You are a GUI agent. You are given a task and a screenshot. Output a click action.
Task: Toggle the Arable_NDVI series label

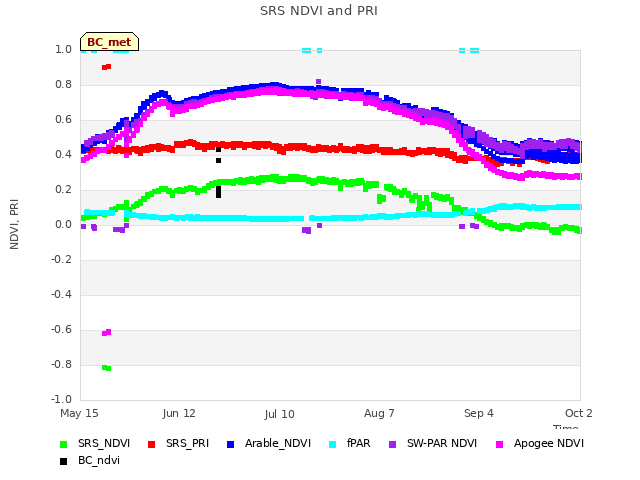pyautogui.click(x=278, y=444)
